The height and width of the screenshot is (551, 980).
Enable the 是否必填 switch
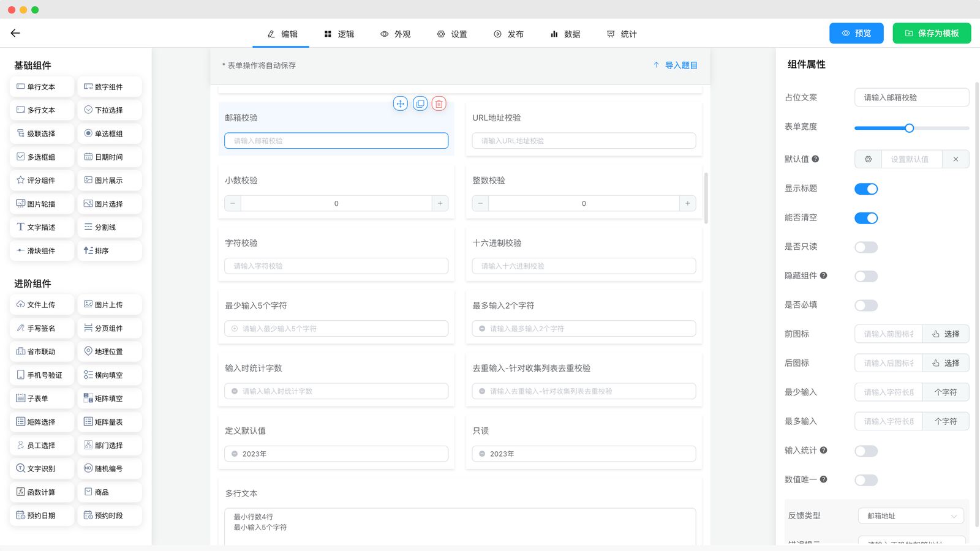866,305
